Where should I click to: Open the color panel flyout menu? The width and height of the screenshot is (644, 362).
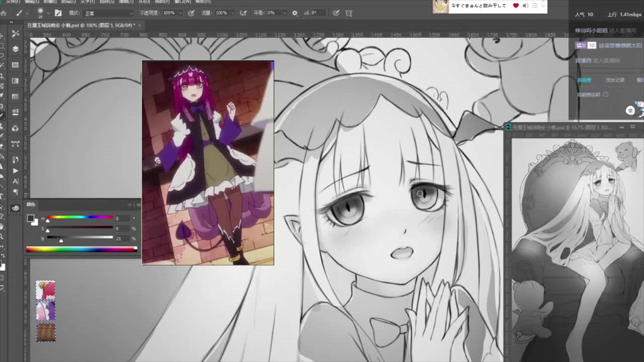pos(138,204)
